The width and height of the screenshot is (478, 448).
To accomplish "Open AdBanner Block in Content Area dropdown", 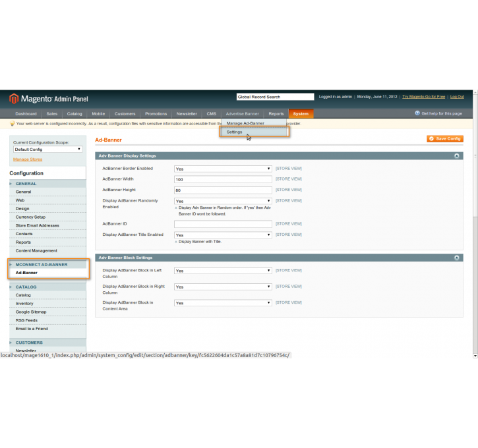I will 223,303.
